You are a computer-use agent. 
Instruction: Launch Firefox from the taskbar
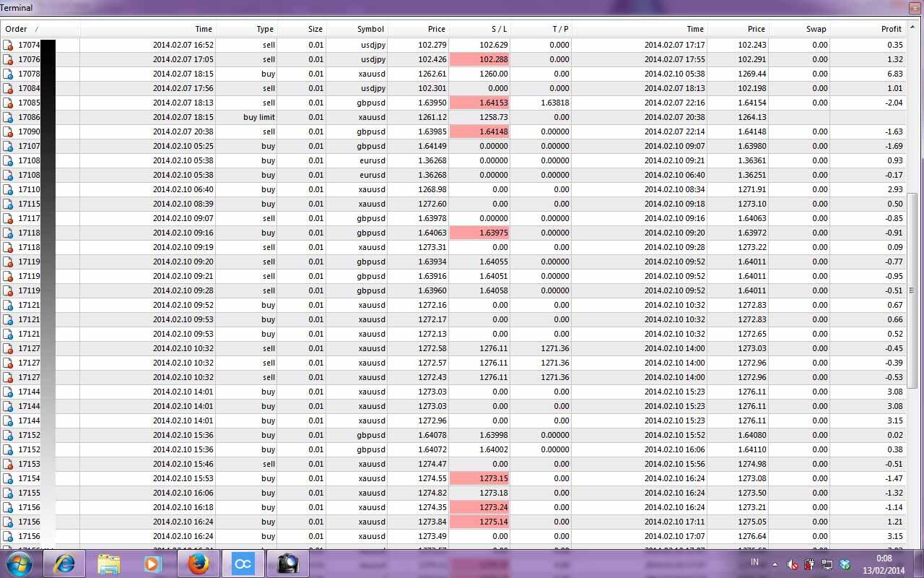198,564
